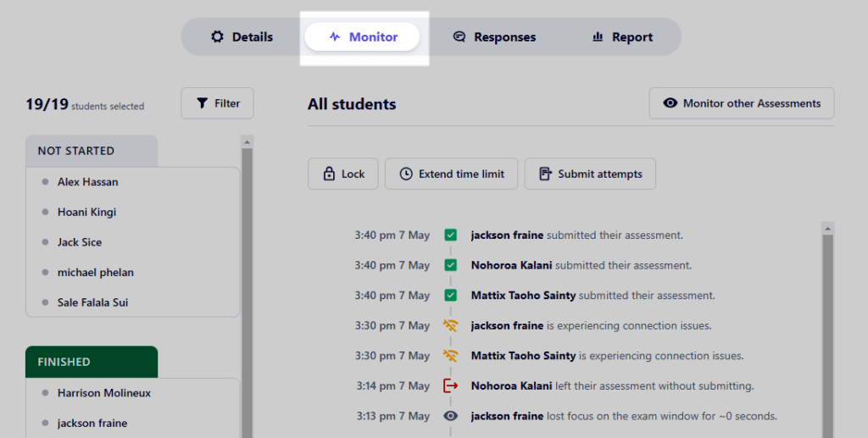
Task: Click green check icon beside Nohoroa Kalani submitted
Action: (451, 265)
